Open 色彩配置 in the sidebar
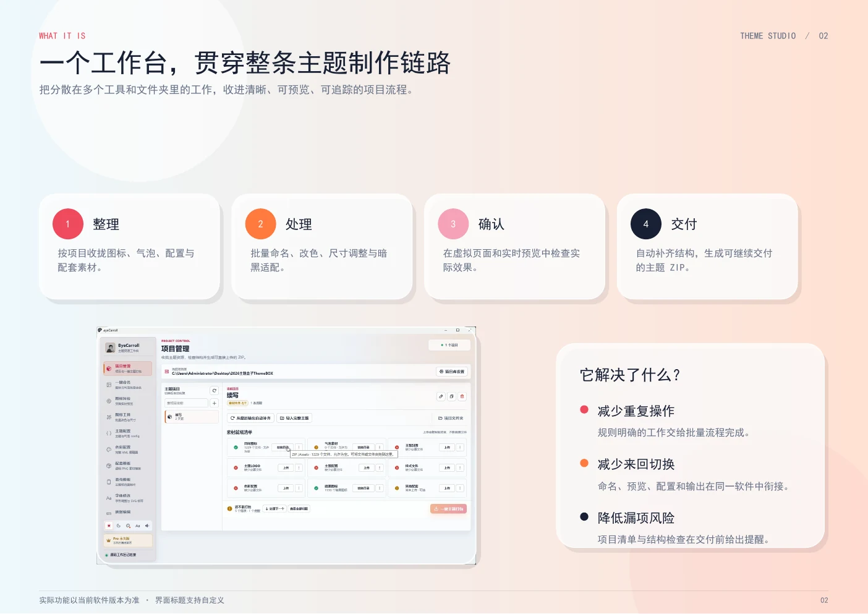868x614 pixels. click(x=127, y=449)
